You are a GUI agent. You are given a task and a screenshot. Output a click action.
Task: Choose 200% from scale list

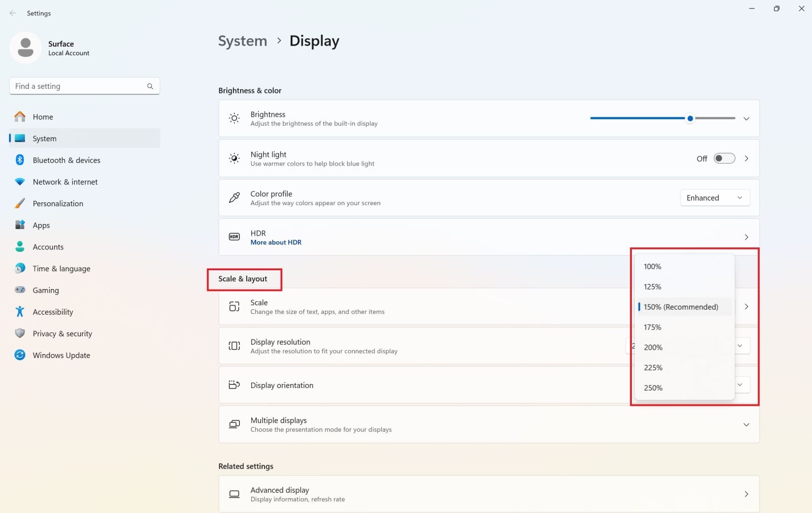click(x=653, y=347)
